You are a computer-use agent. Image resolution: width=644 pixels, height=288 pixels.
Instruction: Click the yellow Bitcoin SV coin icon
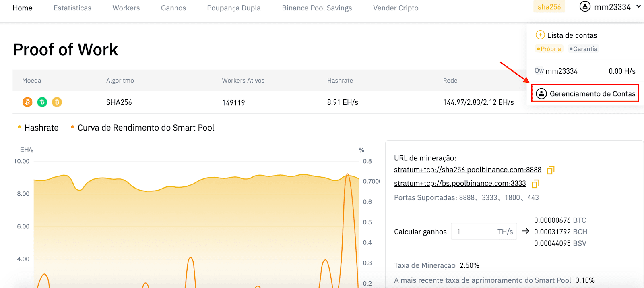57,102
